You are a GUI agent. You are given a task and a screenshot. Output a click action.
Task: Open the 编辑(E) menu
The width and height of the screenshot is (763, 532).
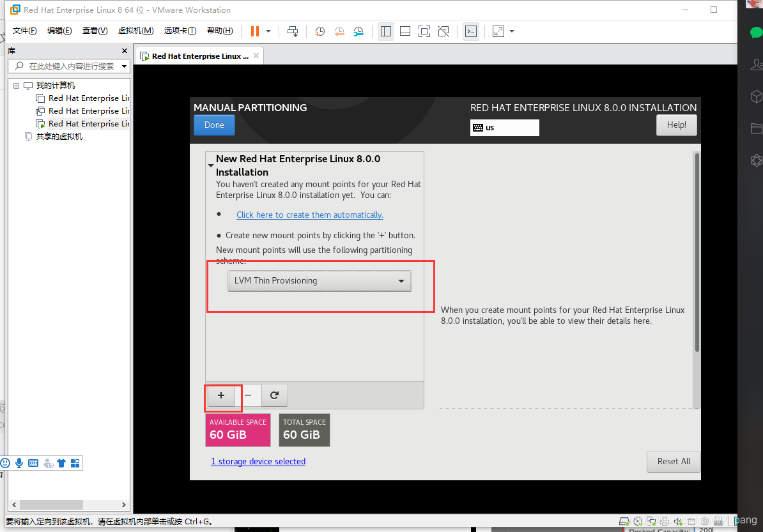pyautogui.click(x=59, y=31)
